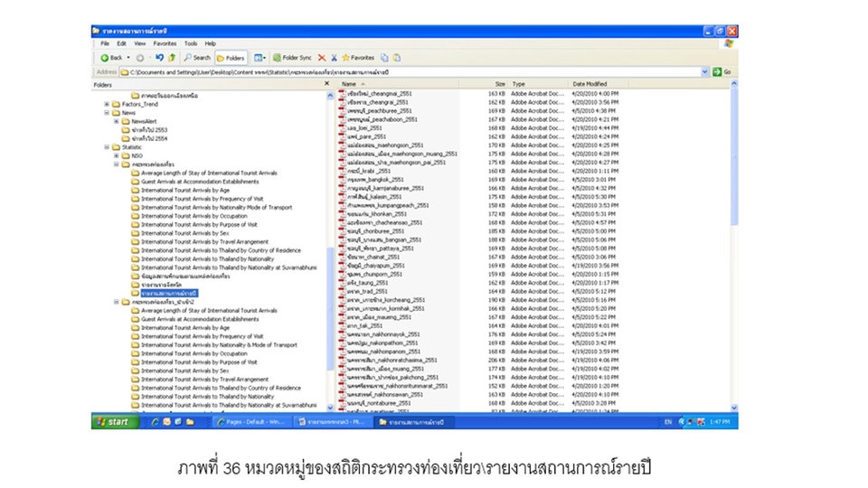Switch to Pages - Default taskbar window
Image resolution: width=868 pixels, height=488 pixels.
pos(252,422)
